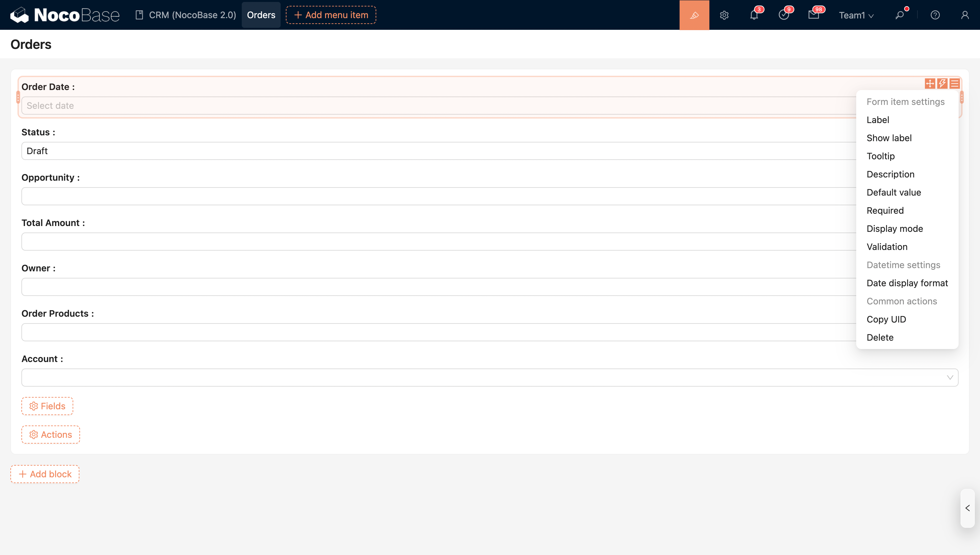980x555 pixels.
Task: Expand the collapsed side panel arrow
Action: click(967, 508)
